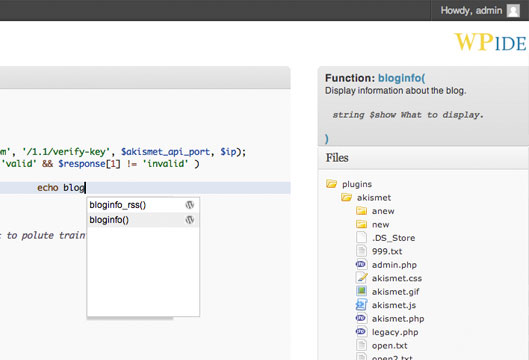Open akismet.css in the editor
Image resolution: width=529 pixels, height=360 pixels.
point(397,278)
